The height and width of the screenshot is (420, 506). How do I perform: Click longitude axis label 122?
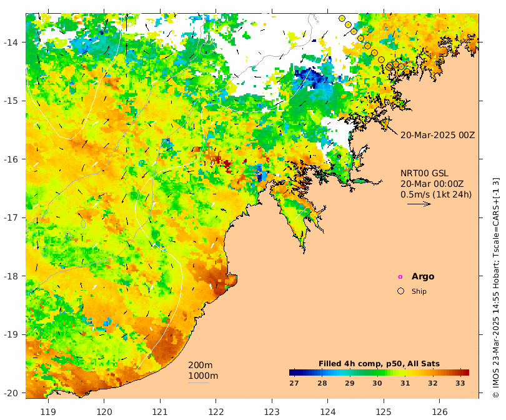point(216,412)
